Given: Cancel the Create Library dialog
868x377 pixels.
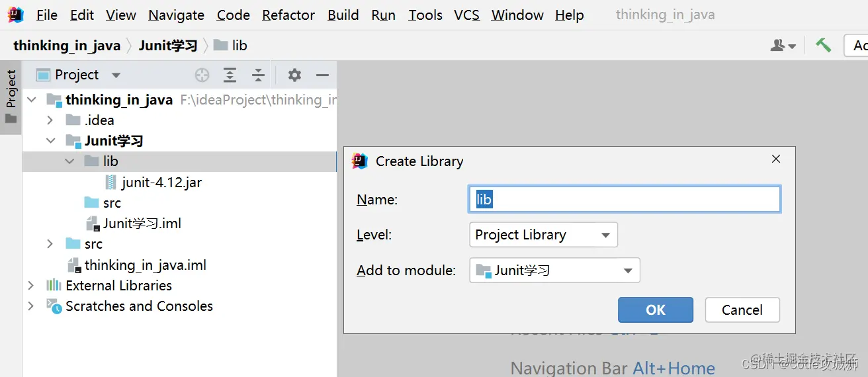Looking at the screenshot, I should 742,310.
